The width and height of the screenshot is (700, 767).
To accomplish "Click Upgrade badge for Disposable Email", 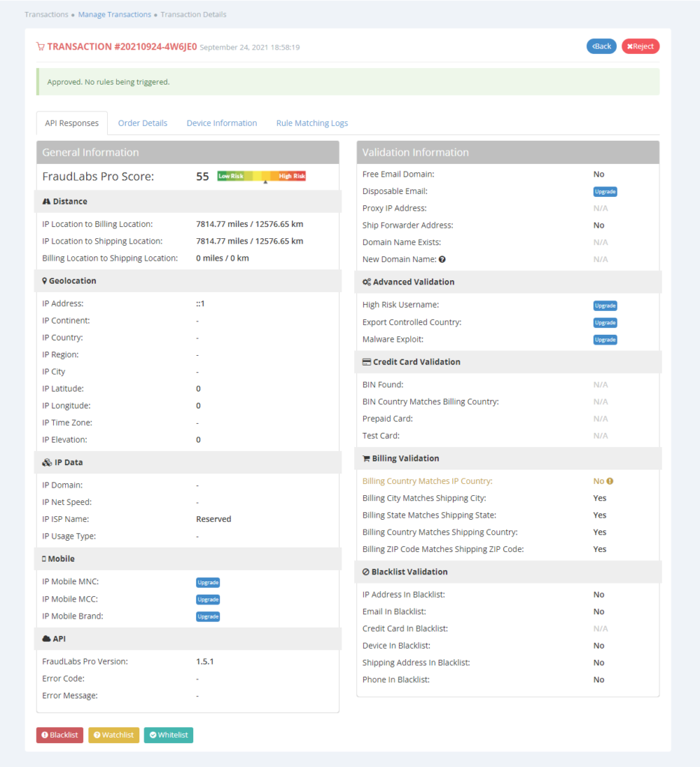I will pos(605,192).
